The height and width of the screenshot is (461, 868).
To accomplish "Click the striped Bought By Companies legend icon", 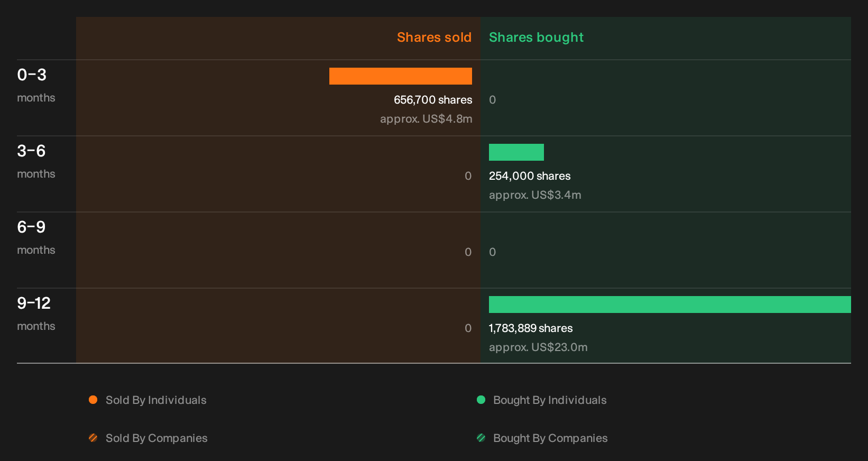I will (x=481, y=438).
